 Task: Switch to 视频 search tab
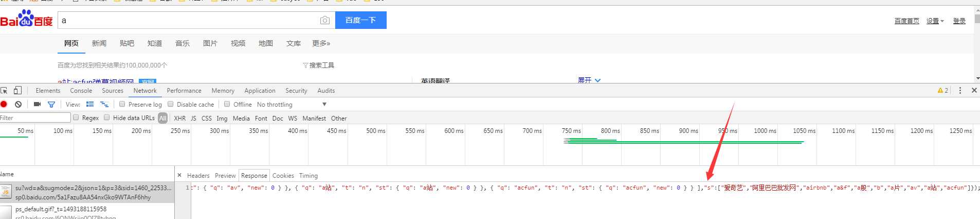[x=238, y=43]
